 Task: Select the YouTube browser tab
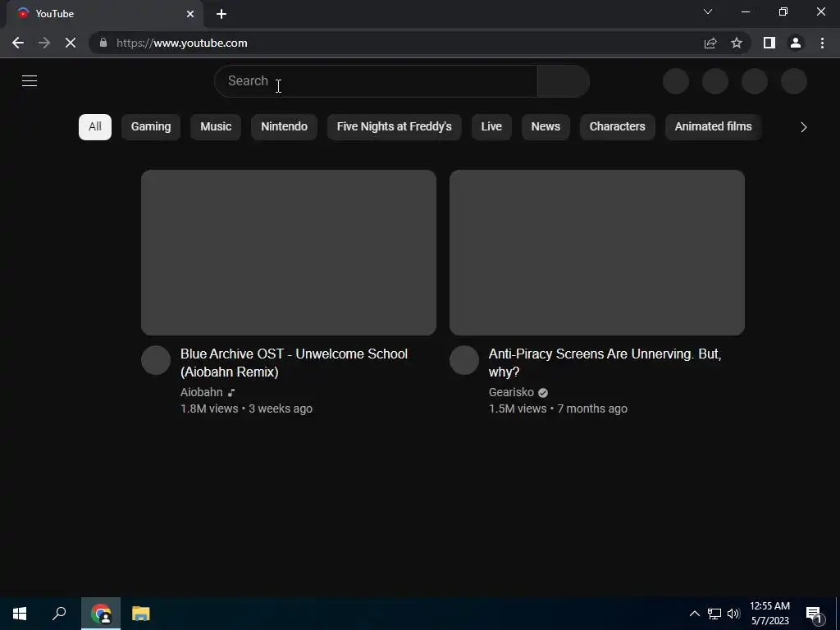coord(104,14)
